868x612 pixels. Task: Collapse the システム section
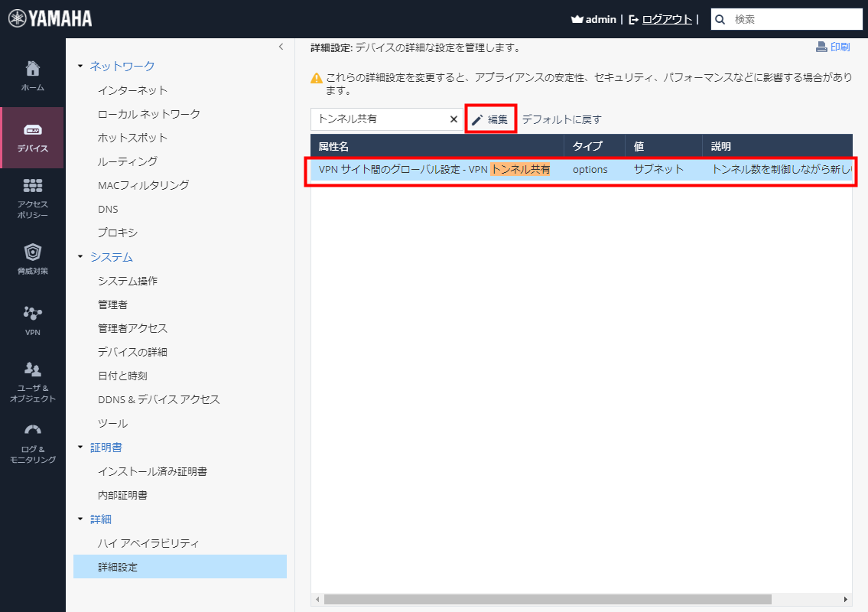80,256
